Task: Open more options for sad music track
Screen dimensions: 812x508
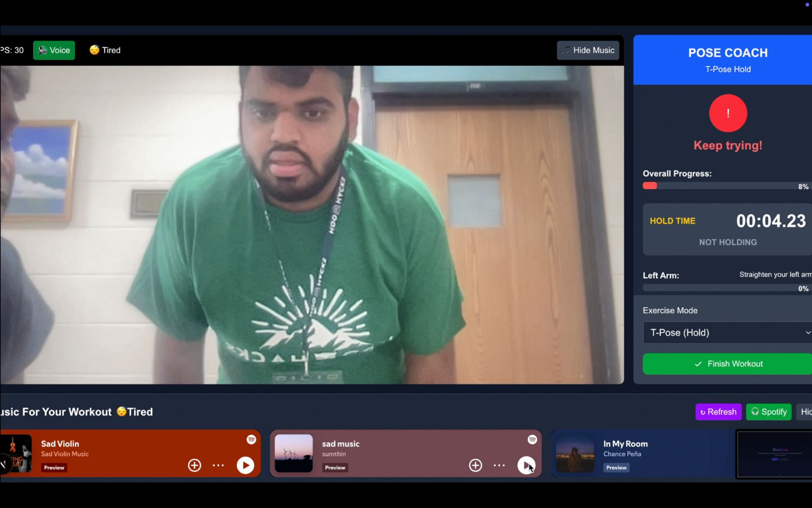Action: pos(499,465)
